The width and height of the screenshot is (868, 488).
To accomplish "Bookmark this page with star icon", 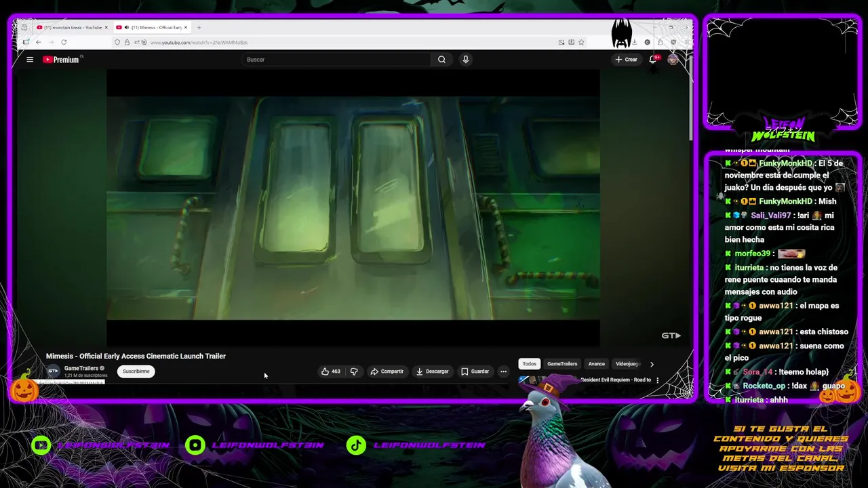I will pyautogui.click(x=581, y=42).
